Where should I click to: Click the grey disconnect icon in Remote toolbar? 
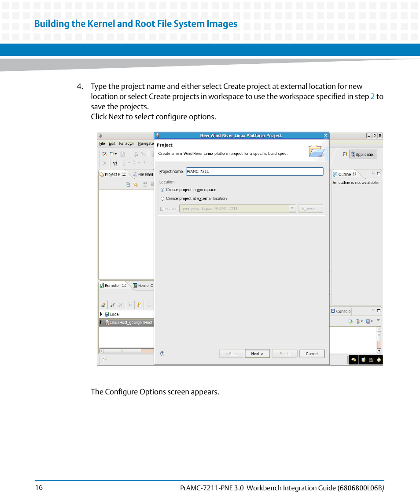point(121,305)
